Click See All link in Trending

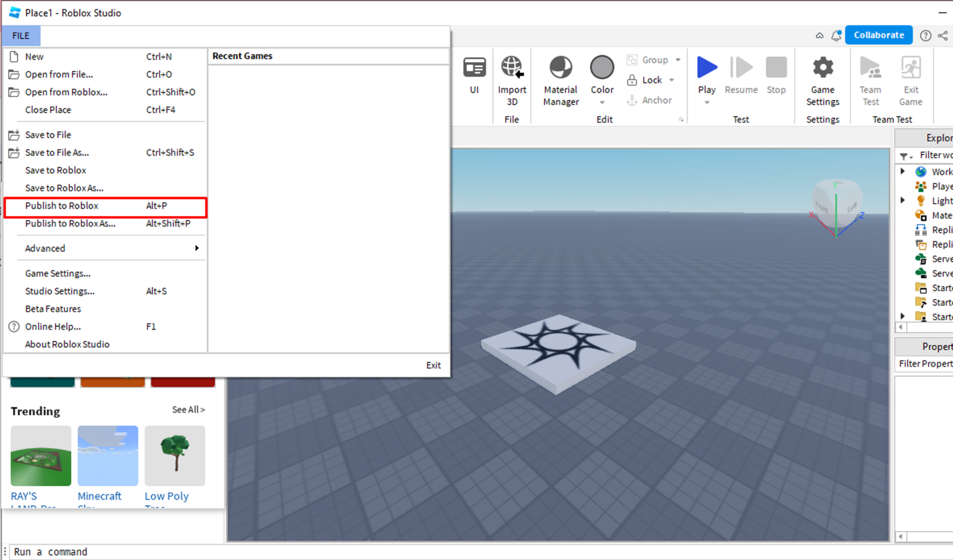click(188, 409)
